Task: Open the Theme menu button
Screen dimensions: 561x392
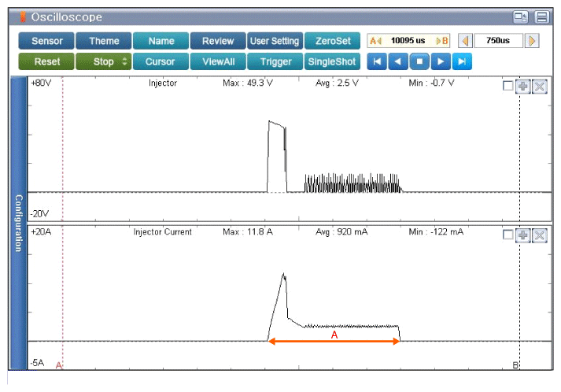Action: [x=104, y=41]
